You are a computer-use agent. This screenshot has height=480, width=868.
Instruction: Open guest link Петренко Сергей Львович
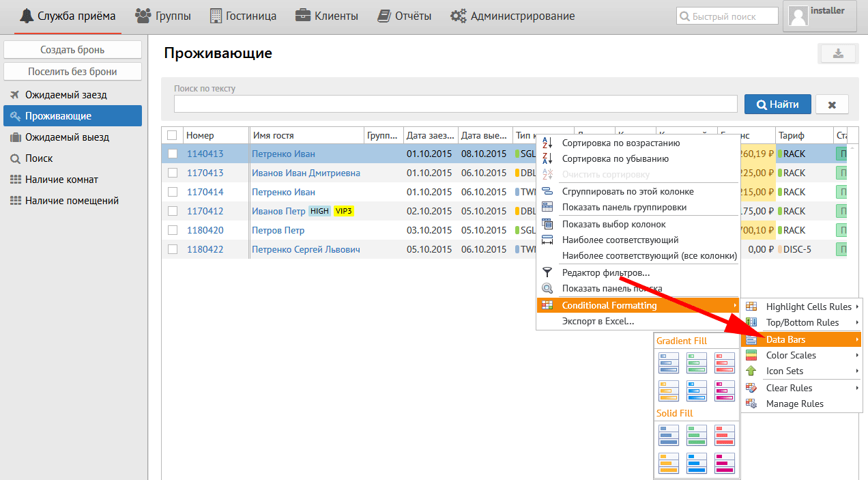(306, 249)
